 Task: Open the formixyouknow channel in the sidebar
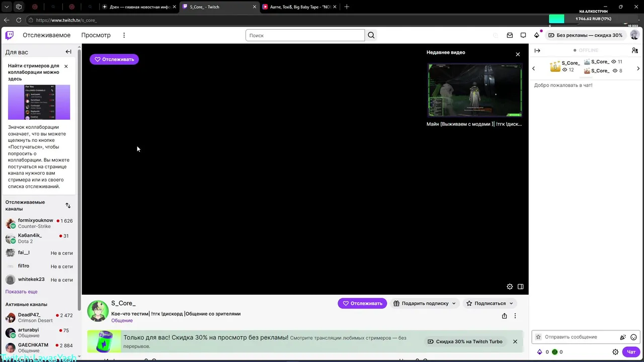click(39, 223)
